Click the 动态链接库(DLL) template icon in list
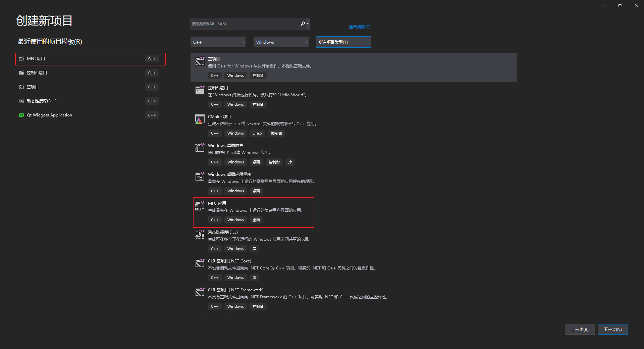 pos(200,234)
